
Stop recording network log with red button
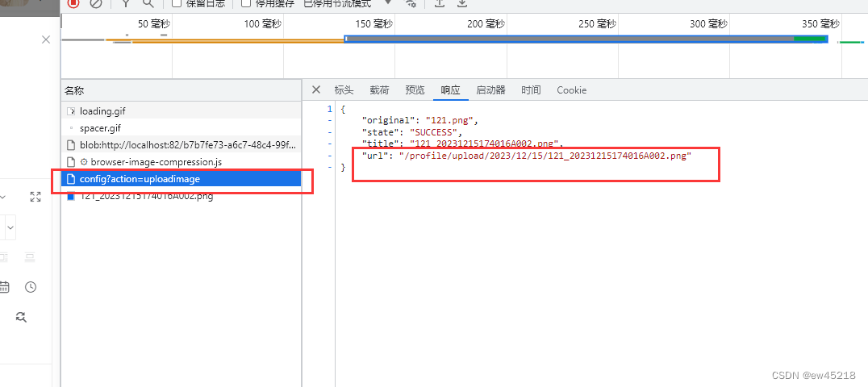[73, 2]
